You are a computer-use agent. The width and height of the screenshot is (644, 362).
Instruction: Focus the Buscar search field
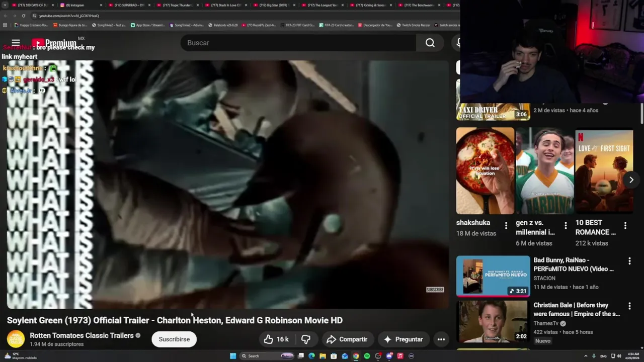click(298, 43)
